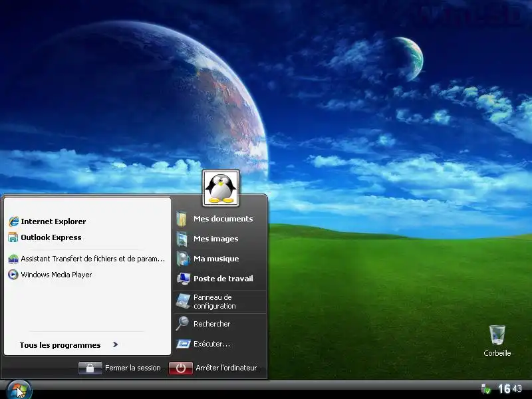
Task: Click the Corbeille label on the desktop
Action: tap(497, 353)
